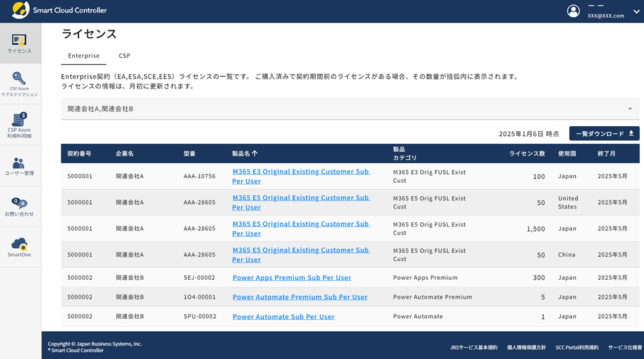Open Power Automate Premium Sub Per User link

300,297
